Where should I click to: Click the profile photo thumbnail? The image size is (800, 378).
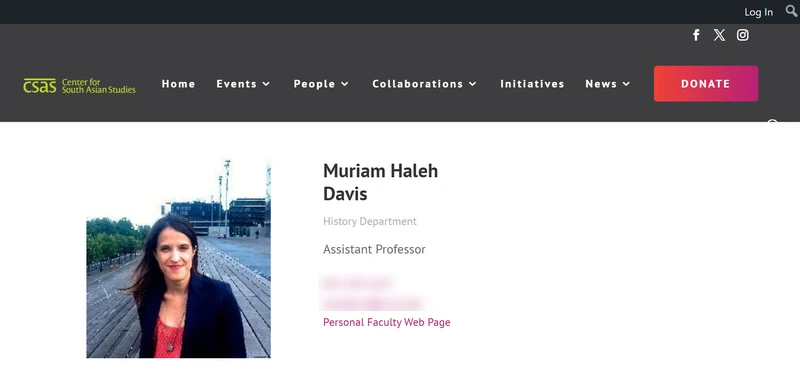(x=179, y=259)
